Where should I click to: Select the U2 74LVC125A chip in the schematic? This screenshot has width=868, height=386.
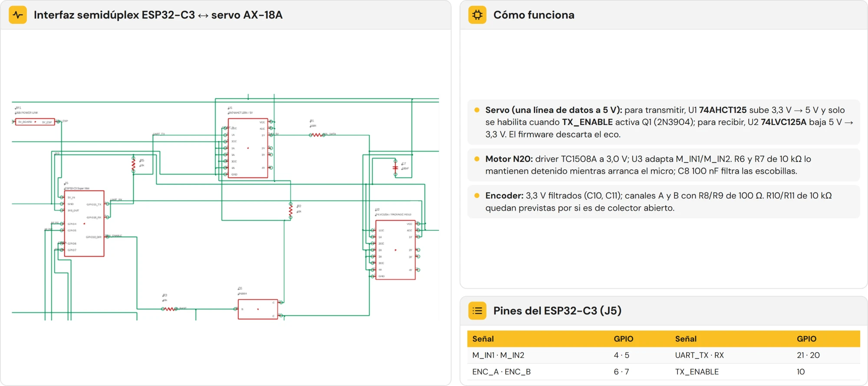395,250
